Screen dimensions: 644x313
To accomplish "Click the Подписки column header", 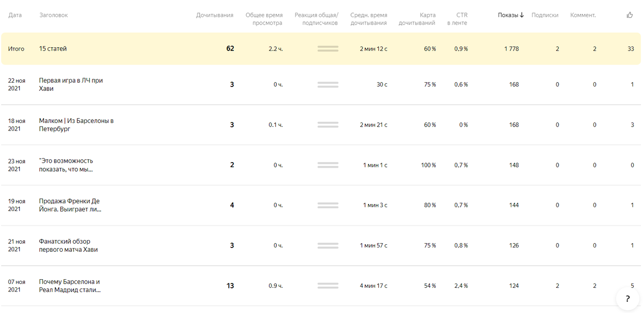I will click(x=545, y=15).
